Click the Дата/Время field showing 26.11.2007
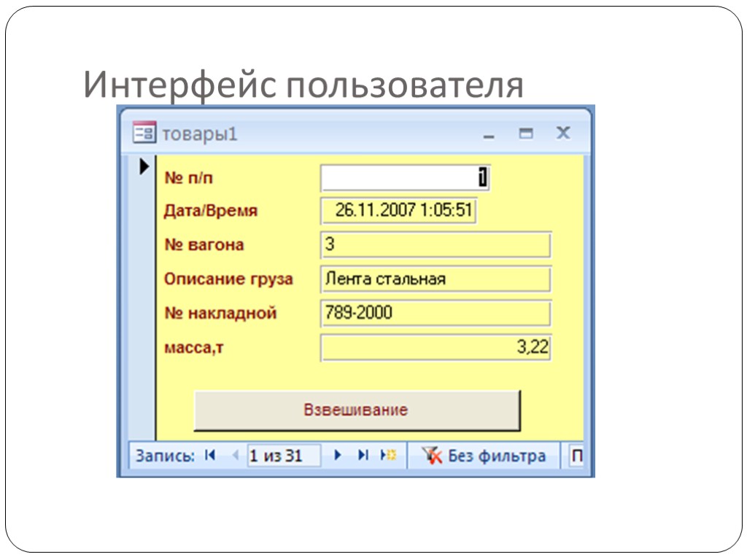The image size is (747, 560). coord(398,211)
